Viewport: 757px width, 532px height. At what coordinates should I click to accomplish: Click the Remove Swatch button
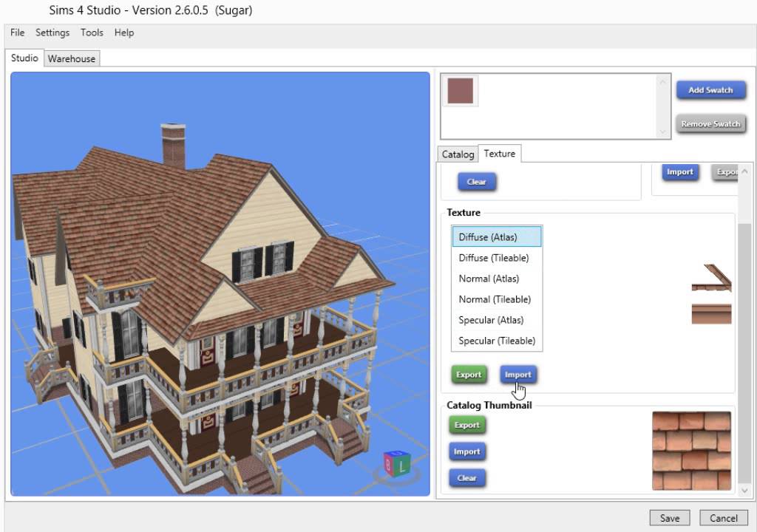710,124
